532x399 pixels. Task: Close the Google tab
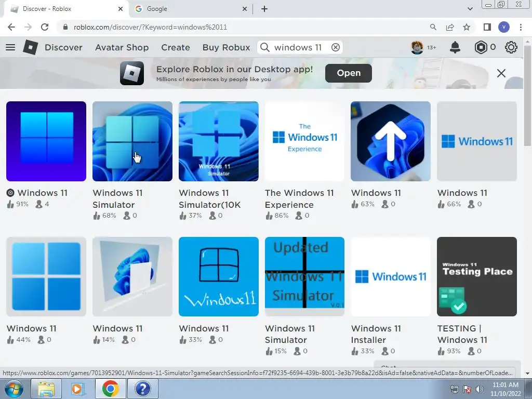pyautogui.click(x=245, y=9)
